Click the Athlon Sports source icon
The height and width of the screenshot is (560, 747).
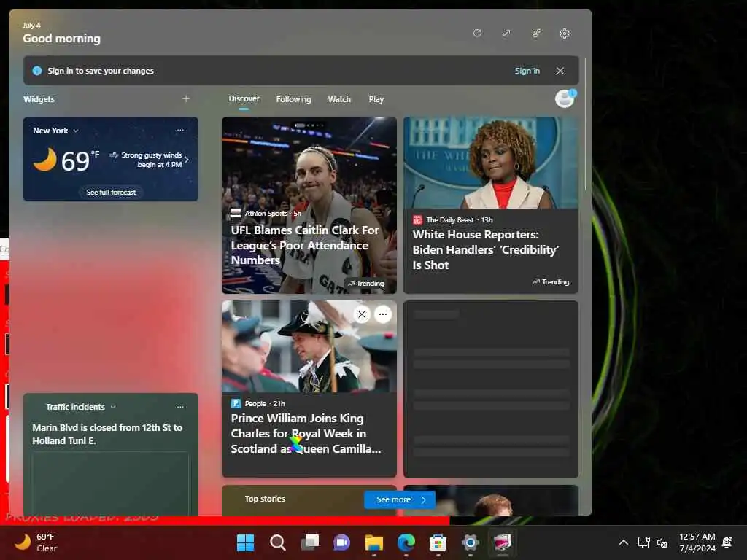click(x=236, y=213)
